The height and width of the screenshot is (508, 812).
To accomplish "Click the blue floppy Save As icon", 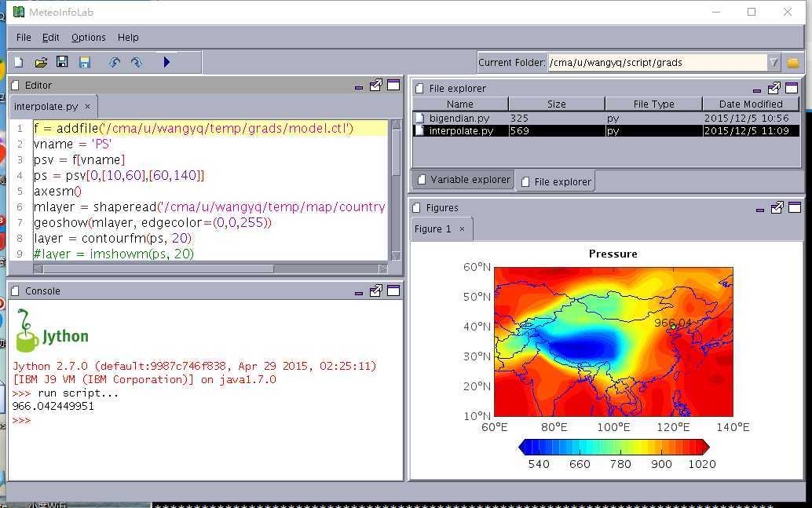I will point(85,63).
